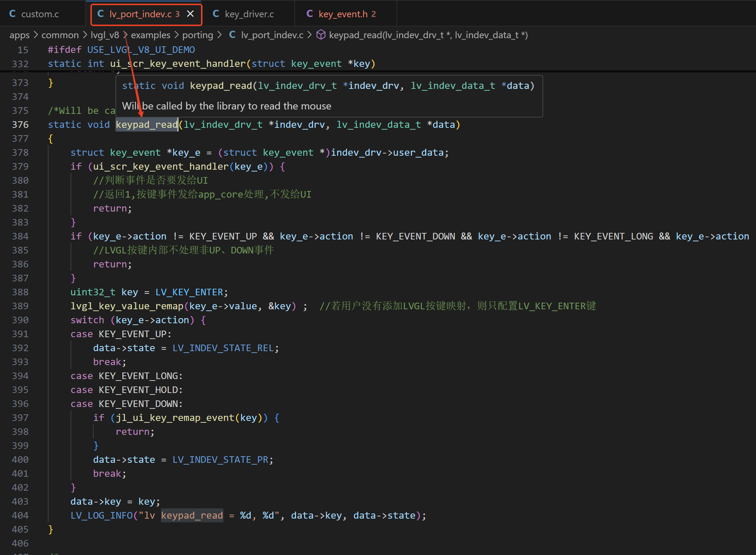The height and width of the screenshot is (555, 756).
Task: Click KEY_EVENT_DOWN in the line 384 condition
Action: coord(415,237)
